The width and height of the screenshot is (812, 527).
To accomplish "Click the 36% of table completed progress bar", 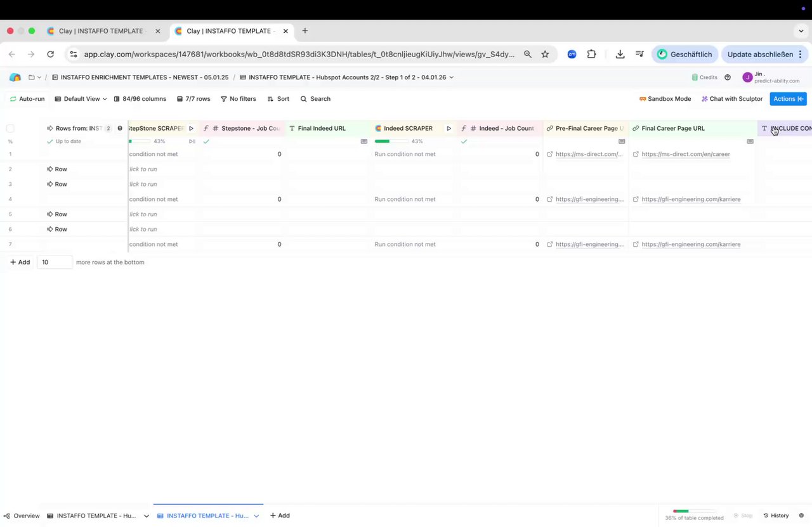I will coord(694,511).
